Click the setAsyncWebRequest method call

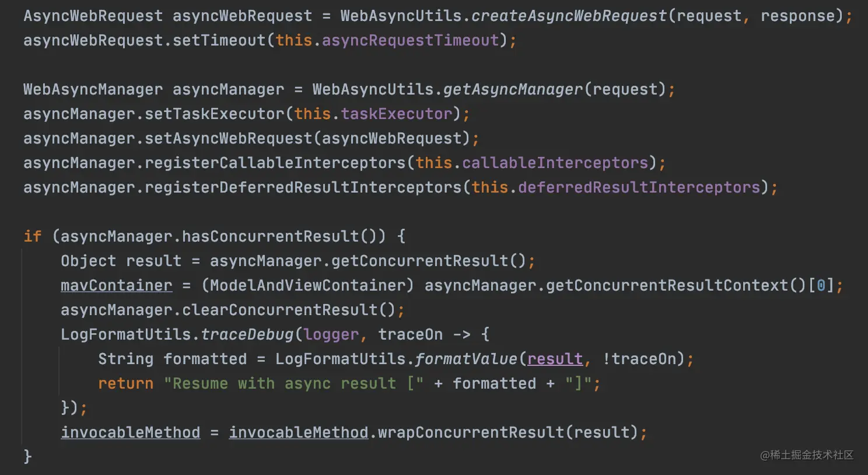click(x=228, y=138)
